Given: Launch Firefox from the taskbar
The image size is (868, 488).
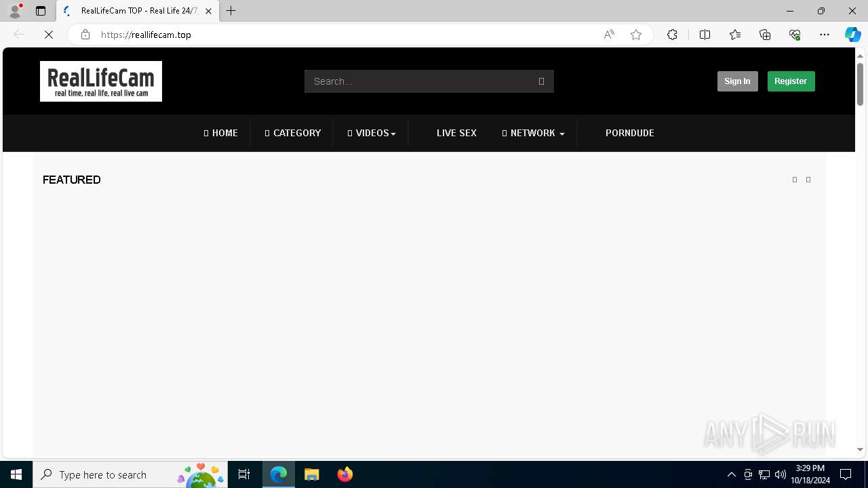Looking at the screenshot, I should (x=345, y=474).
